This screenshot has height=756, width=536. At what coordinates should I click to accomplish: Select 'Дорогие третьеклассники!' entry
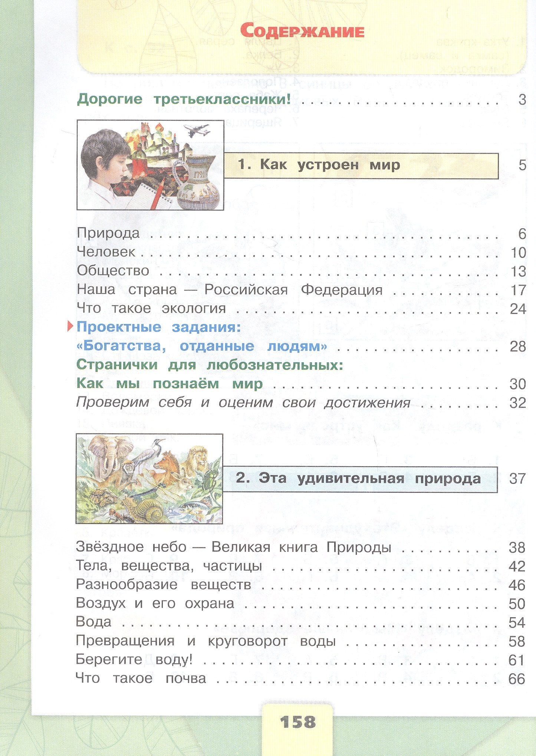coord(183,99)
